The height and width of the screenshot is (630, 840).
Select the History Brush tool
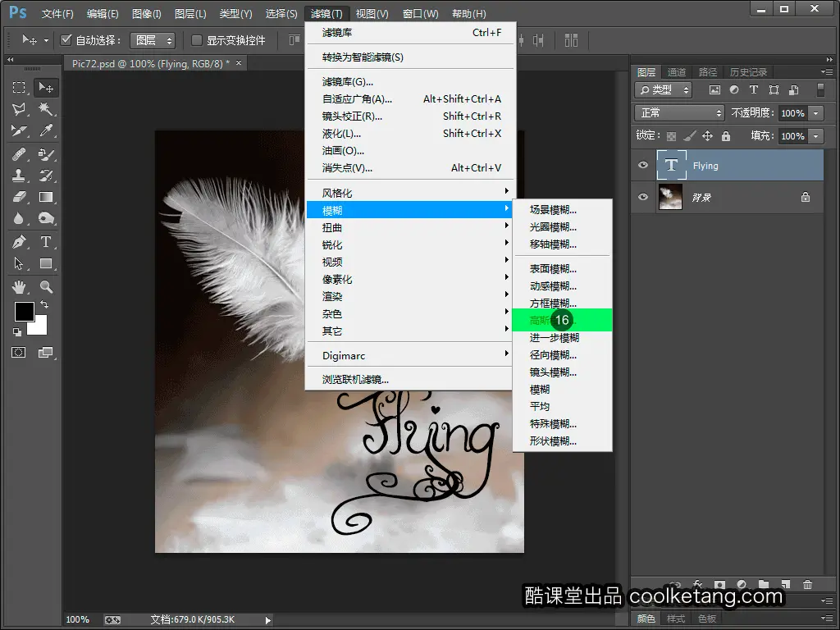(46, 176)
